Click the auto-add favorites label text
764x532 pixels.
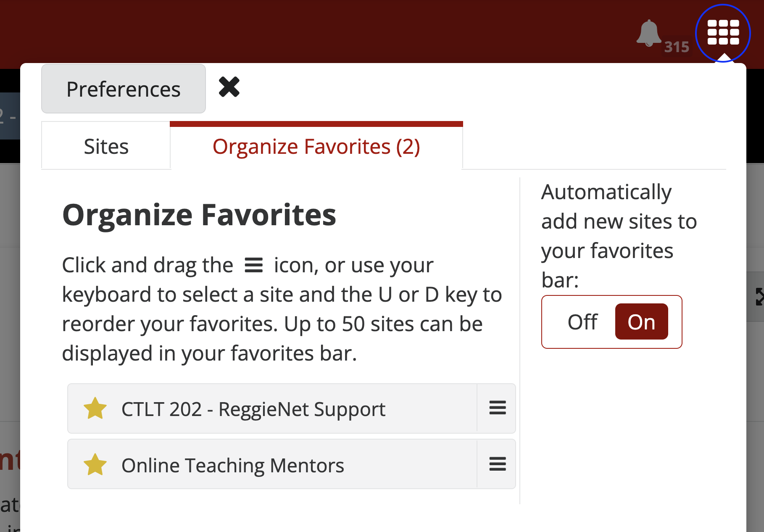[619, 236]
